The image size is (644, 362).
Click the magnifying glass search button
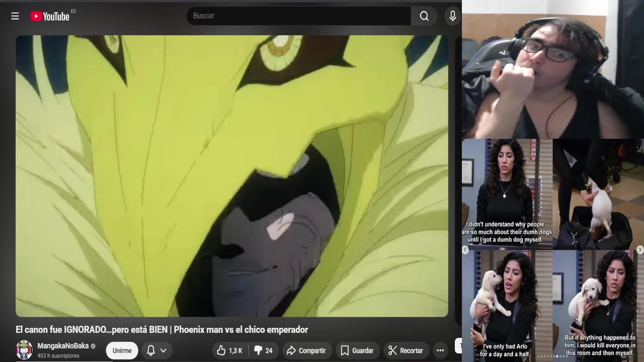click(424, 16)
